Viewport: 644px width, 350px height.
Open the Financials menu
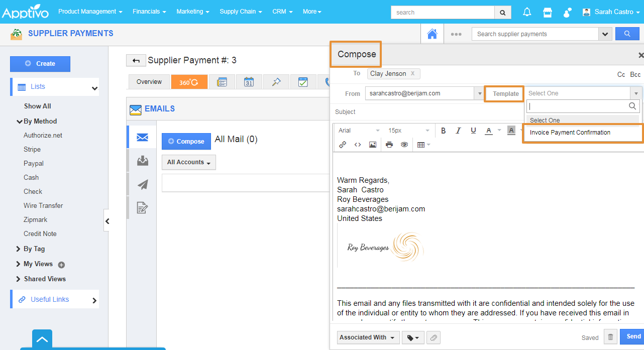click(149, 12)
